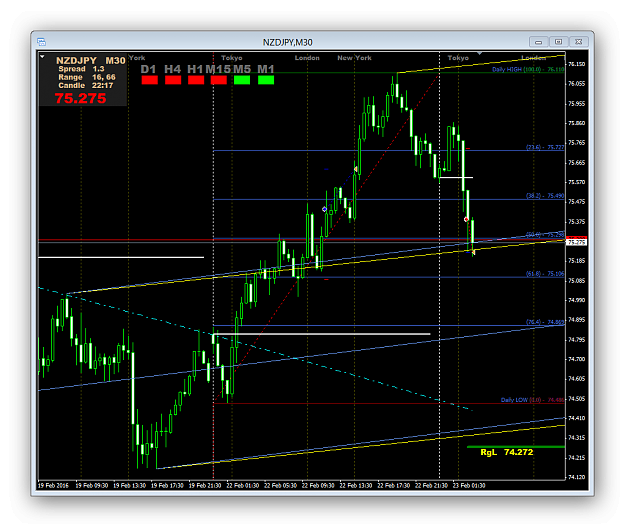Close the NZDJPY,M30 chart window
The height and width of the screenshot is (527, 625).
(x=578, y=42)
